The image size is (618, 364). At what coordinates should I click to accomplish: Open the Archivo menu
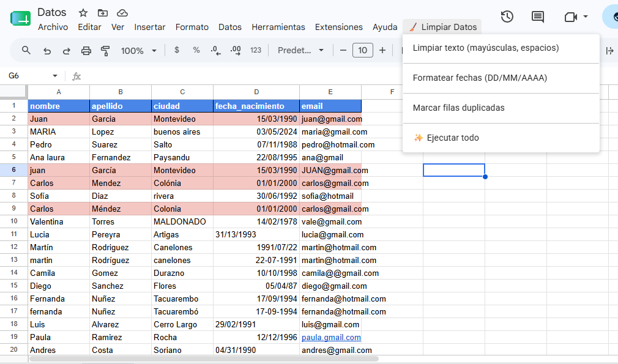point(53,27)
